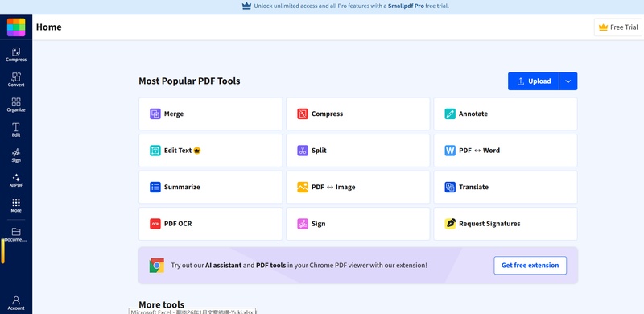Open Compress in the left sidebar
The height and width of the screenshot is (314, 644).
pyautogui.click(x=16, y=55)
